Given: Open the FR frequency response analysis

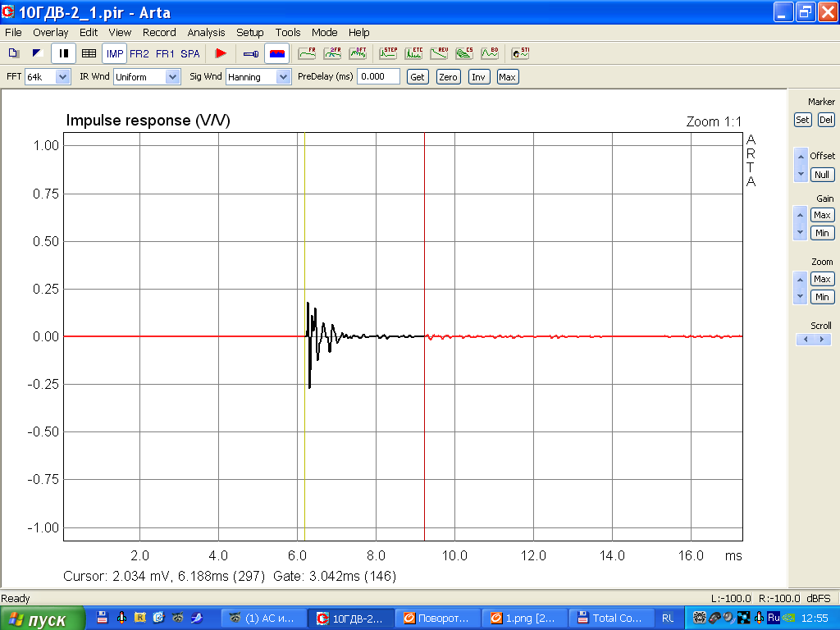Looking at the screenshot, I should point(307,53).
